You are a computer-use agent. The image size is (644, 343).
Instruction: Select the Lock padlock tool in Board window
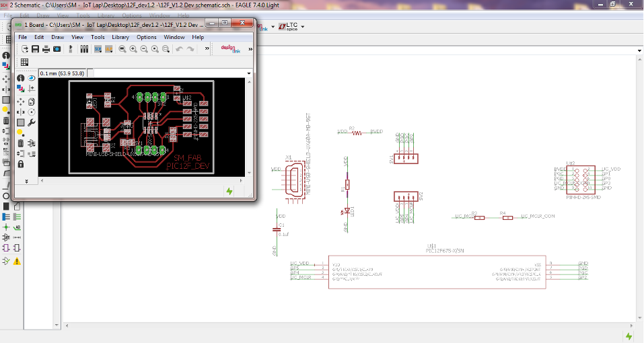[21, 164]
